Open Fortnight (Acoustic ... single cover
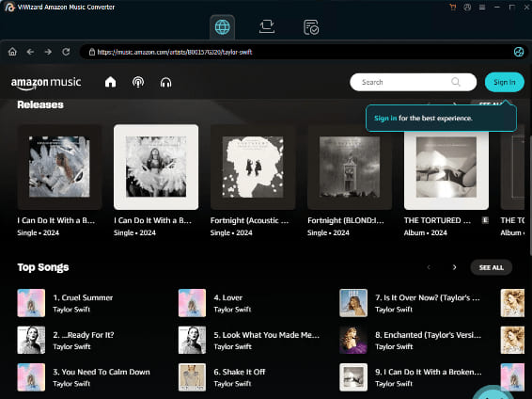 [x=253, y=167]
